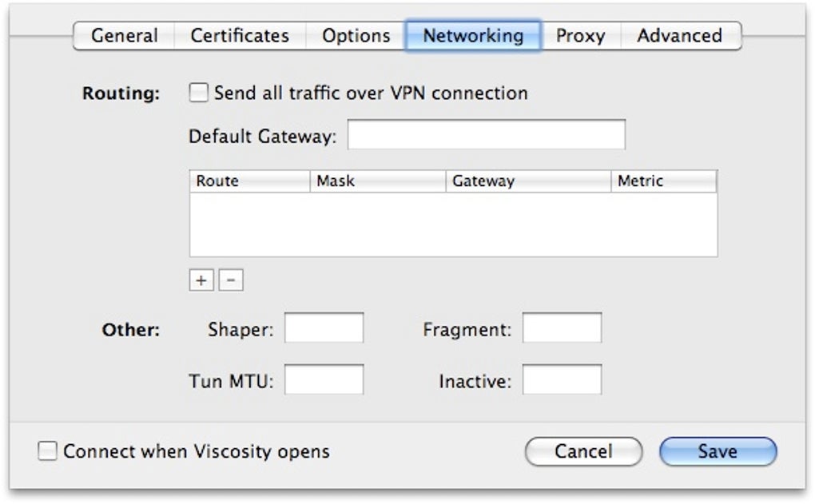Click the plus button to add route

[201, 280]
